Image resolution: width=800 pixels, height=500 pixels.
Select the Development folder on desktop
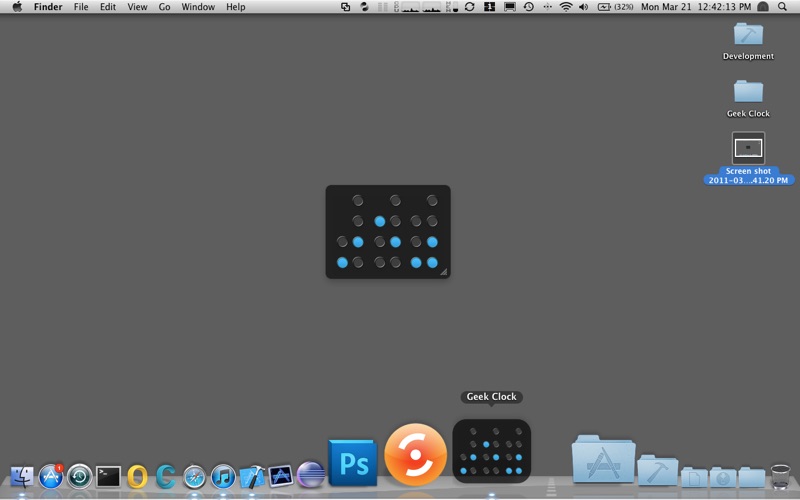tap(748, 41)
